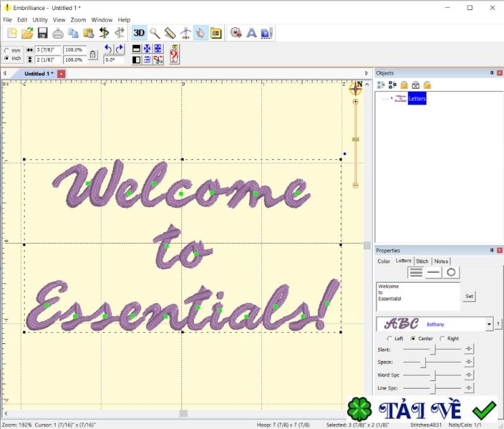This screenshot has height=429, width=504.
Task: Open the stitch simulator needle icon
Action: (185, 33)
